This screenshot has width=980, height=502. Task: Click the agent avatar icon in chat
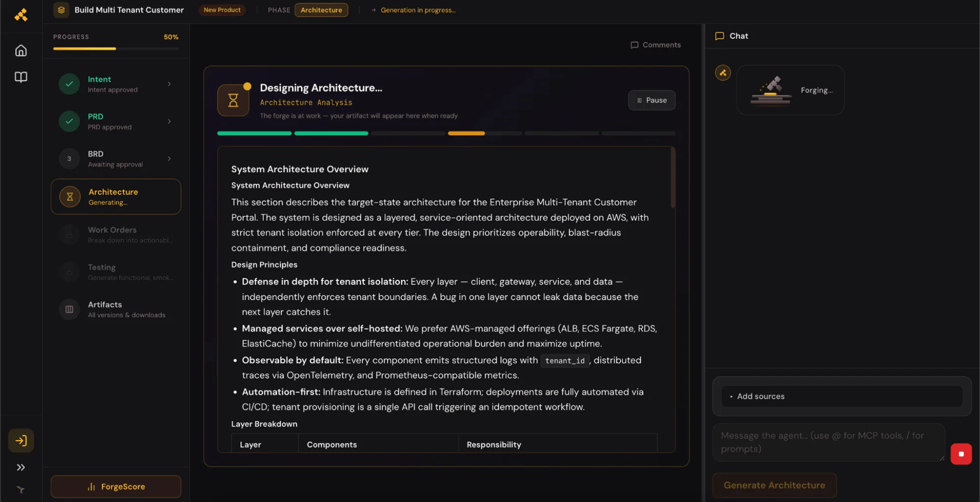723,73
